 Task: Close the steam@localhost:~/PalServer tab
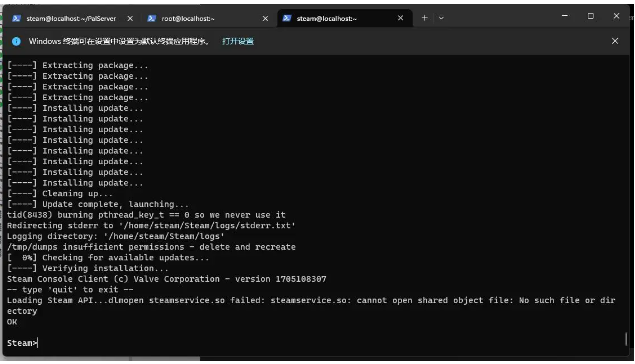click(x=130, y=18)
